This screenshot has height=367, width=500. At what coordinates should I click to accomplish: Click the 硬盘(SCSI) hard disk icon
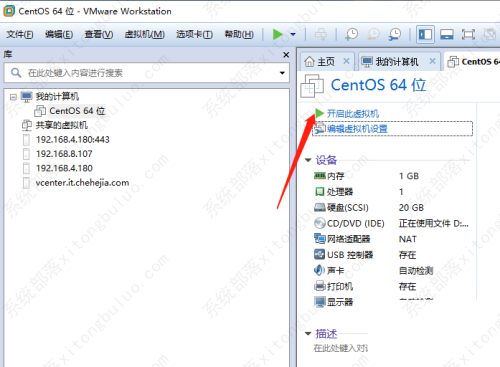320,208
